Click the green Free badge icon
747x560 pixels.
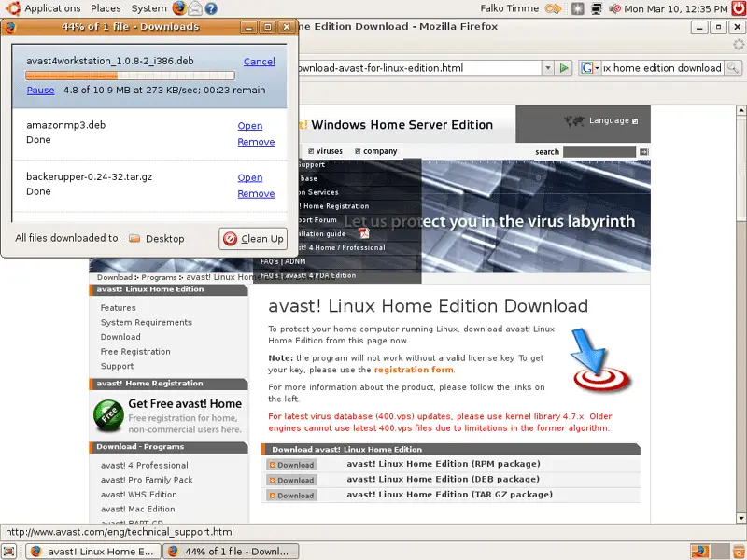pos(108,415)
